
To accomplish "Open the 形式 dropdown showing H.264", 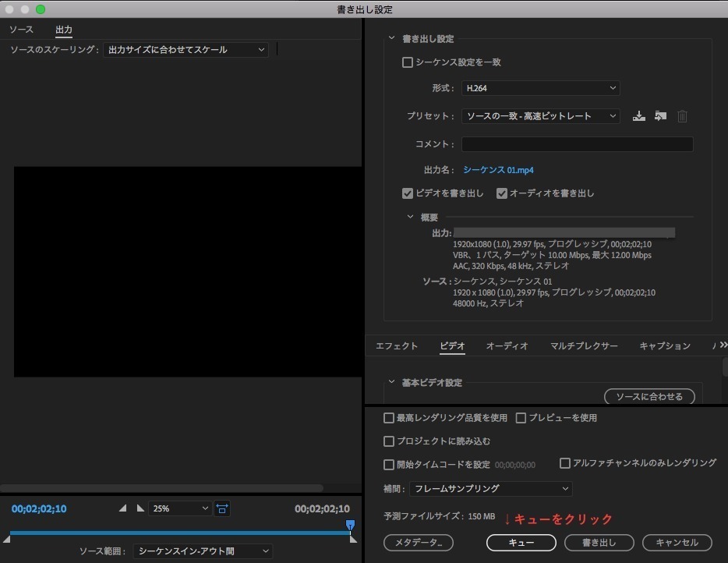I will coord(540,88).
